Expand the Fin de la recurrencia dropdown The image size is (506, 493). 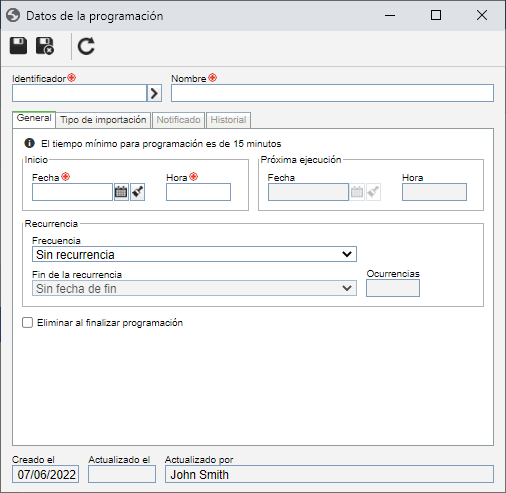[x=194, y=288]
